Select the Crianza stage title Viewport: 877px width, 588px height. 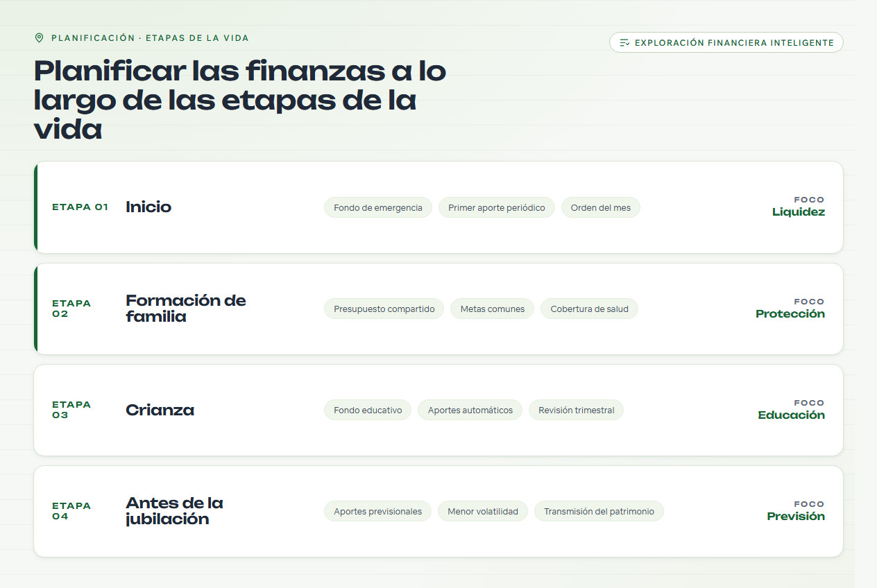160,410
